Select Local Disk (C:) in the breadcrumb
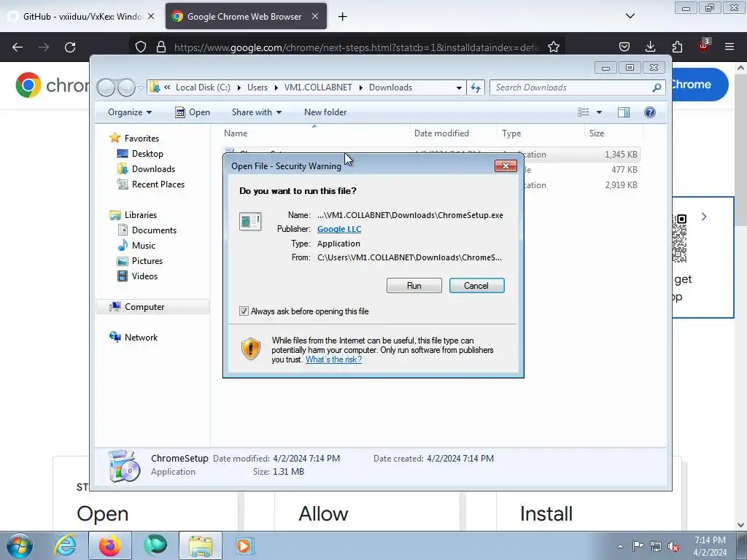Viewport: 747px width, 560px height. point(203,87)
